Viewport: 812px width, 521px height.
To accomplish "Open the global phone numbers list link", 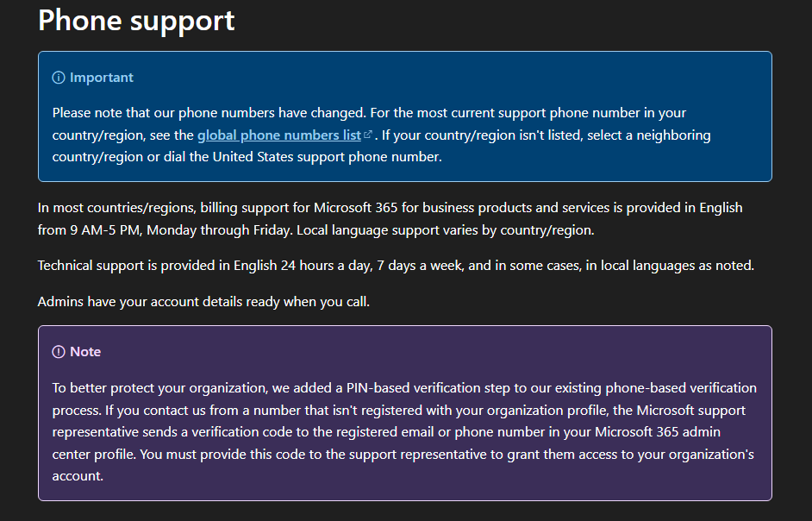I will pyautogui.click(x=278, y=135).
